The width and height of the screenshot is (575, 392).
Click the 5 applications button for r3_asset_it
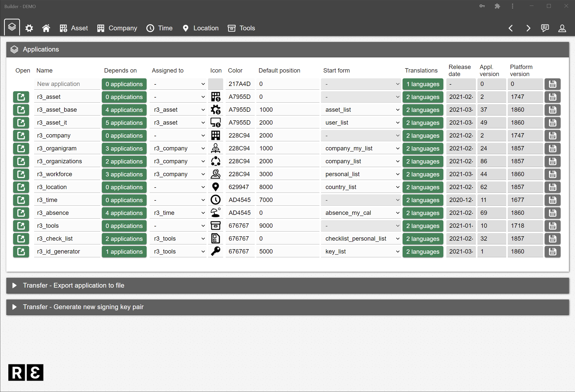point(124,123)
